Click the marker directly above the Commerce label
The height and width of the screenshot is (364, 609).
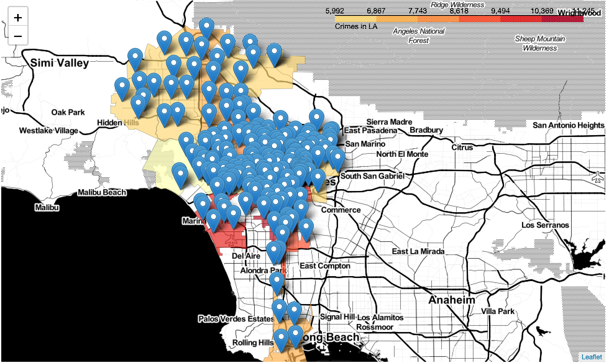[x=318, y=179]
